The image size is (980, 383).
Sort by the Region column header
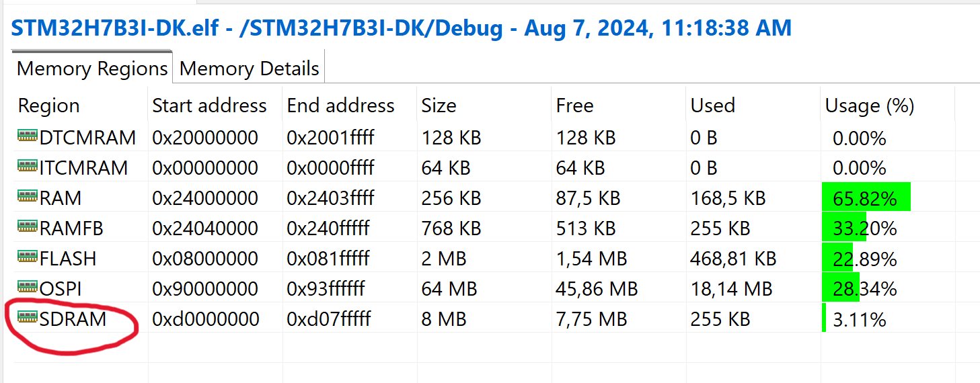(49, 105)
